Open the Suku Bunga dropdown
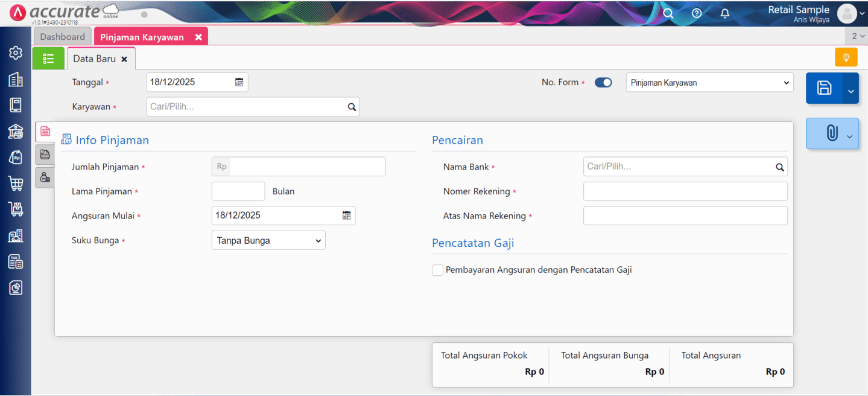This screenshot has width=868, height=396. [268, 240]
